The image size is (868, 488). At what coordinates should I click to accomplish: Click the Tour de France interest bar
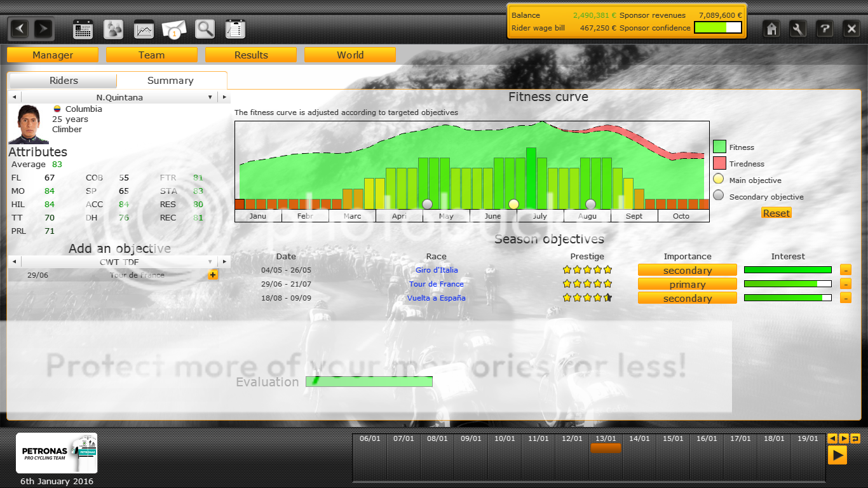(x=788, y=284)
